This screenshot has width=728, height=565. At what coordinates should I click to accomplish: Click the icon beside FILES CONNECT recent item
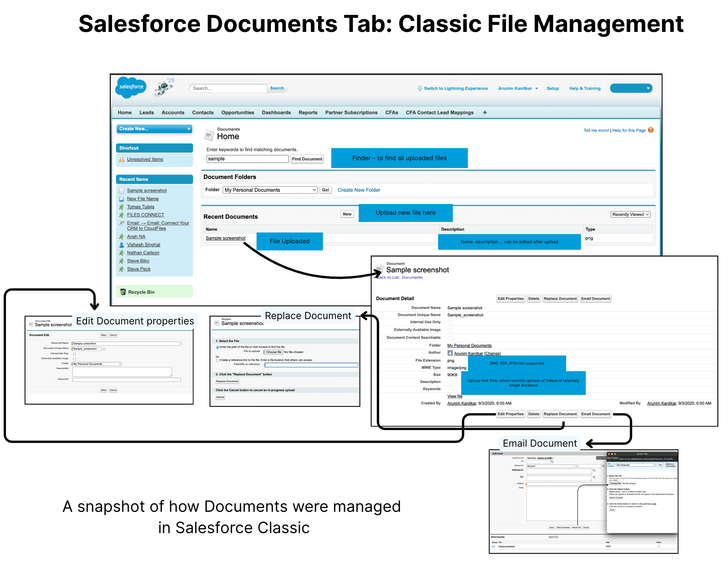tap(122, 215)
